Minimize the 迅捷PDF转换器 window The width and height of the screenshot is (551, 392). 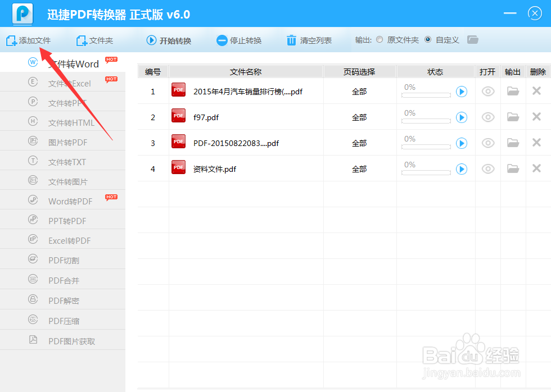pyautogui.click(x=510, y=13)
